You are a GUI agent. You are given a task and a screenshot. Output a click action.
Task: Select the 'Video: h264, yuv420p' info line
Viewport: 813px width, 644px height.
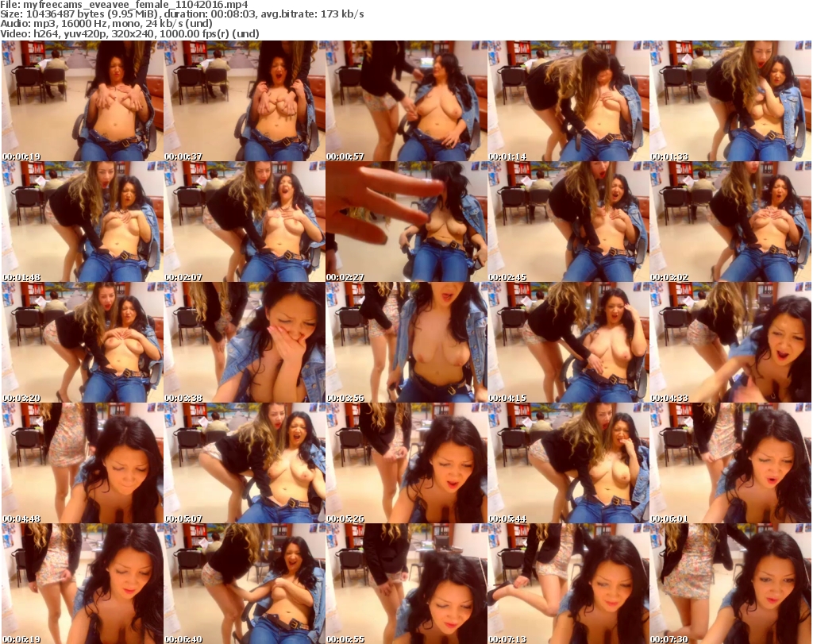129,33
